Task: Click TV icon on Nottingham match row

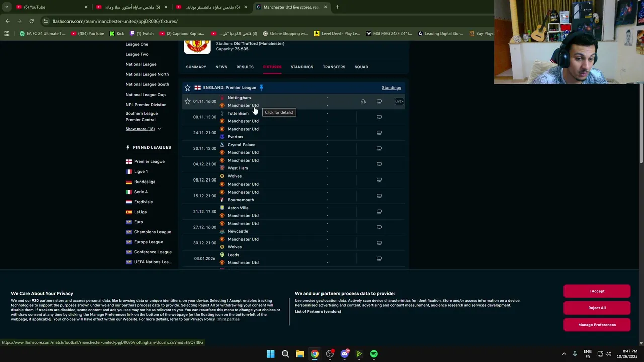Action: pyautogui.click(x=379, y=101)
